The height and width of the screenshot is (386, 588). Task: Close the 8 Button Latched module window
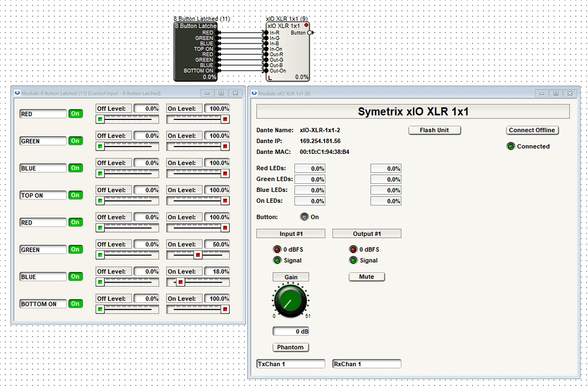tap(235, 93)
